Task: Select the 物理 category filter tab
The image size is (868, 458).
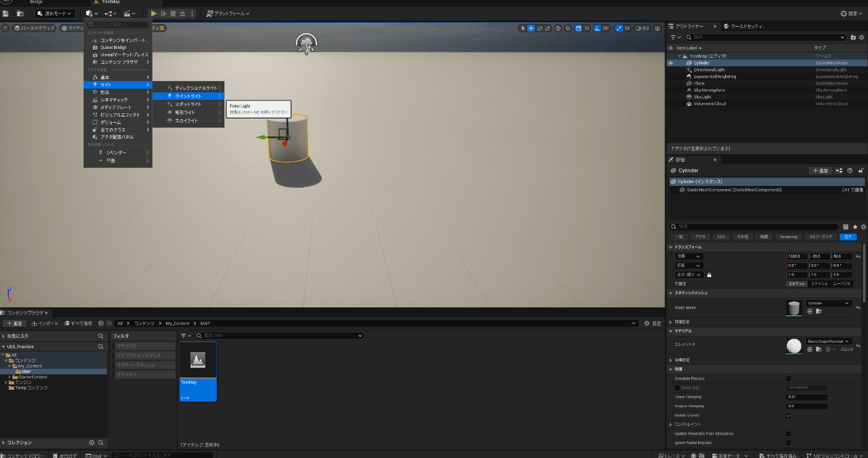Action: [764, 237]
